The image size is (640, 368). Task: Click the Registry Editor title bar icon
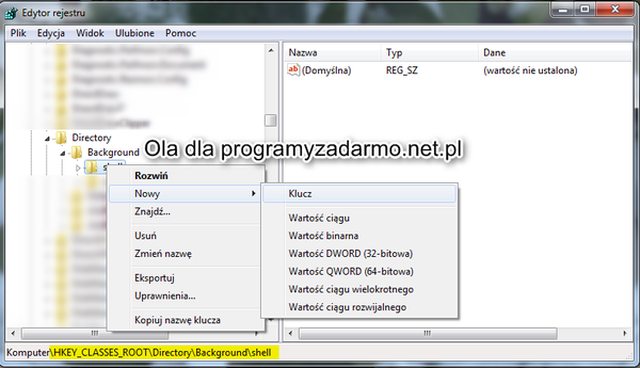pyautogui.click(x=11, y=13)
